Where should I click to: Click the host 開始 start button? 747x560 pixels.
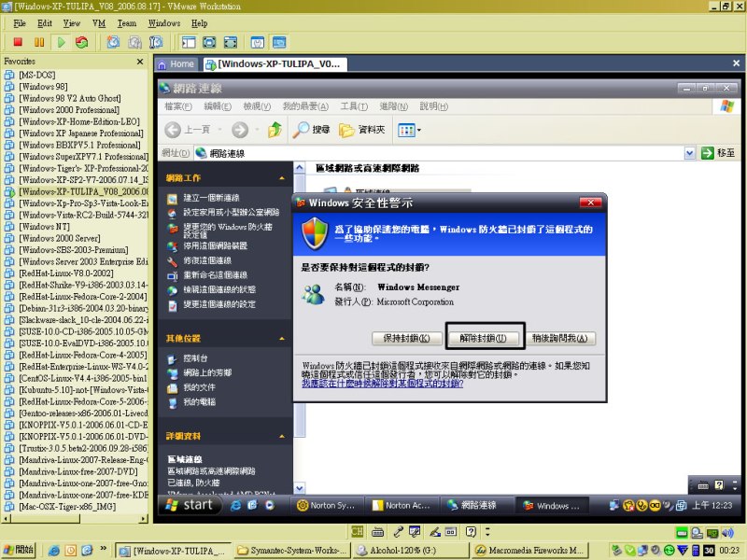(18, 550)
